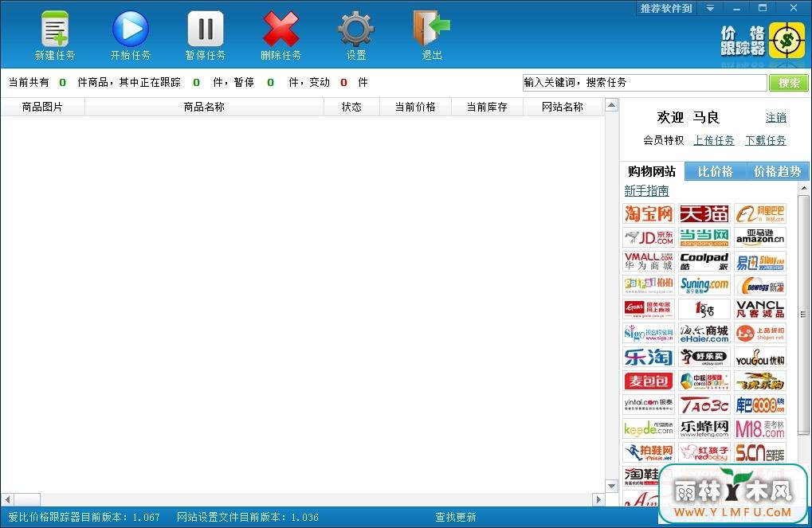Click the green 搜索 search button

tap(789, 83)
